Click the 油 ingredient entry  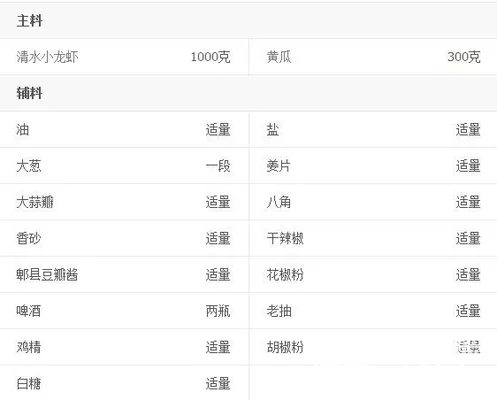(23, 129)
